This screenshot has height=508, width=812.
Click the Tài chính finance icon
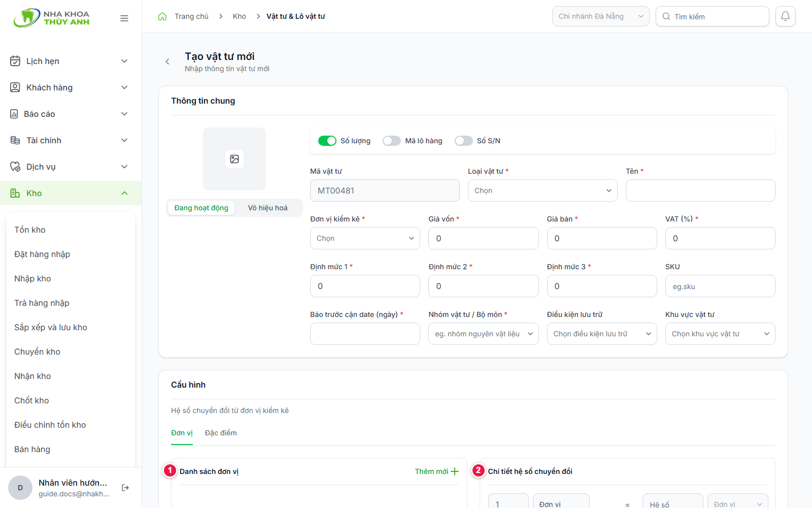pos(15,140)
